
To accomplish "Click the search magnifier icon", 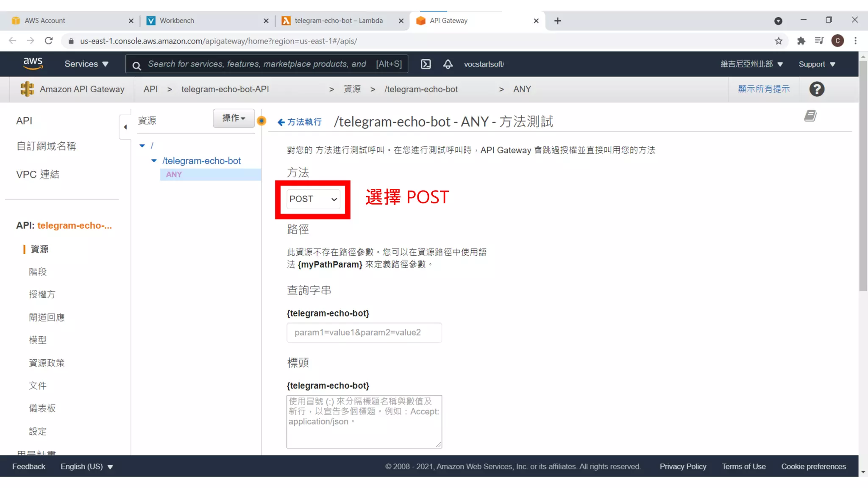I will 136,65.
